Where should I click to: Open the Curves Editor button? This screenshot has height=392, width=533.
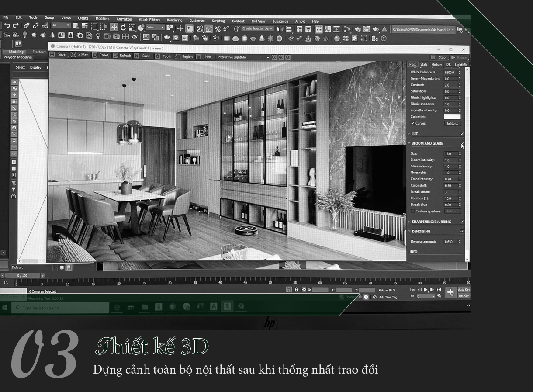452,123
